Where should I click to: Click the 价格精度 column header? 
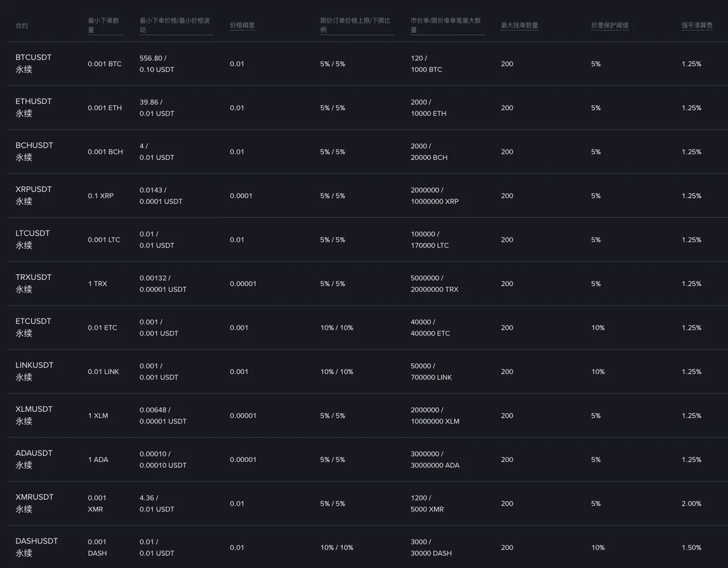(x=242, y=25)
